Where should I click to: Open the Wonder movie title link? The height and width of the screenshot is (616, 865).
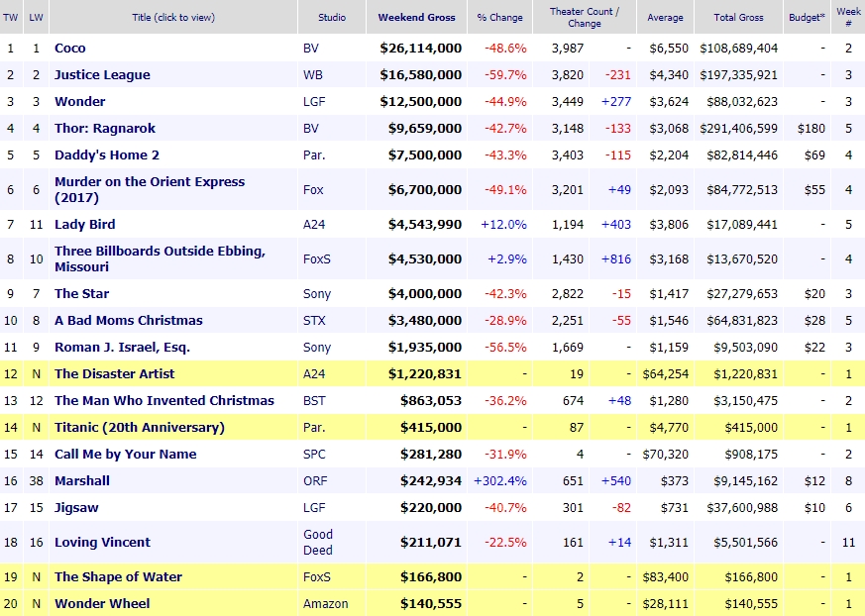point(80,101)
